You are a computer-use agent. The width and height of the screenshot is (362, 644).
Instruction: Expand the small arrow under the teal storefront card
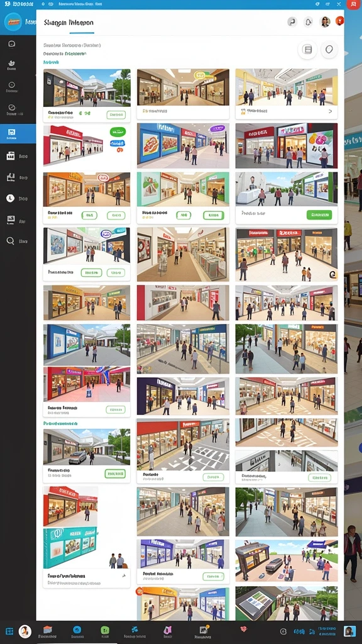click(123, 576)
